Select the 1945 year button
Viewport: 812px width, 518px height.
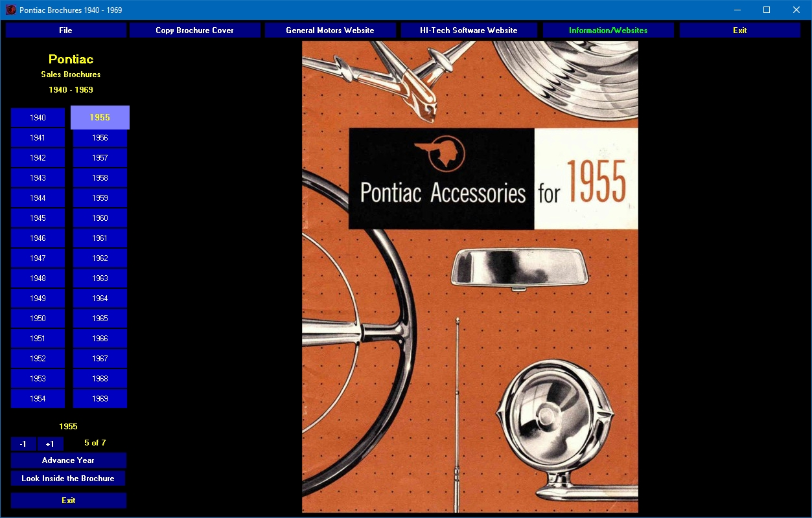38,218
